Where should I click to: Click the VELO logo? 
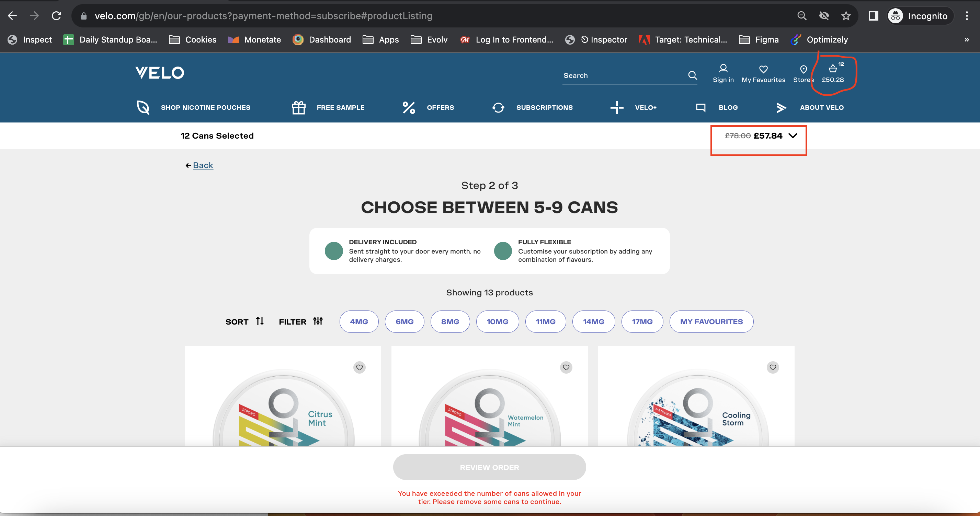(x=159, y=73)
